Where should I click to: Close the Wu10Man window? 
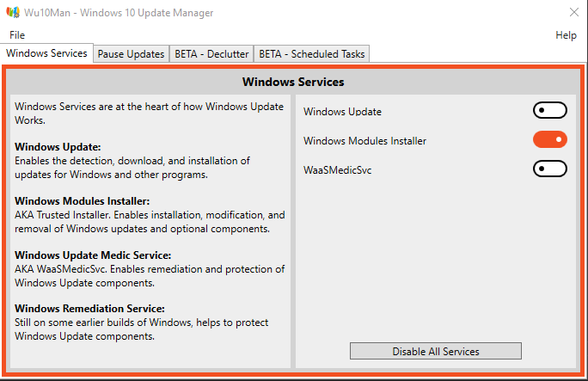click(574, 13)
